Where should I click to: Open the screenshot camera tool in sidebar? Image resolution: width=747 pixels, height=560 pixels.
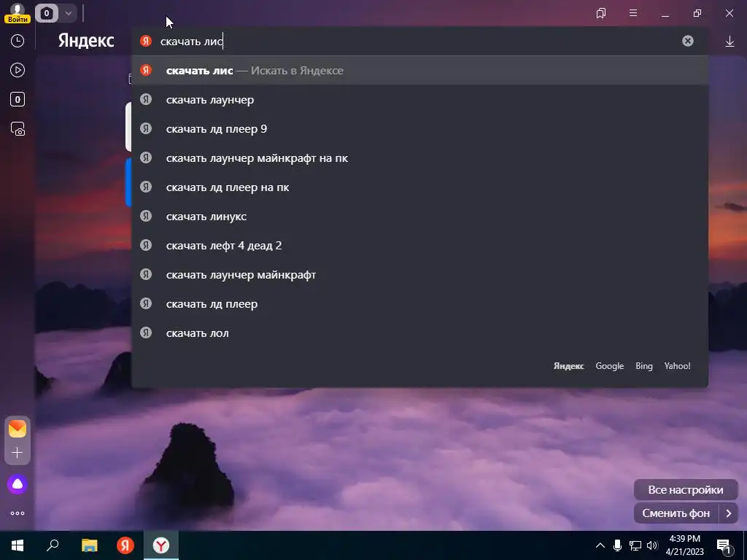[x=18, y=129]
